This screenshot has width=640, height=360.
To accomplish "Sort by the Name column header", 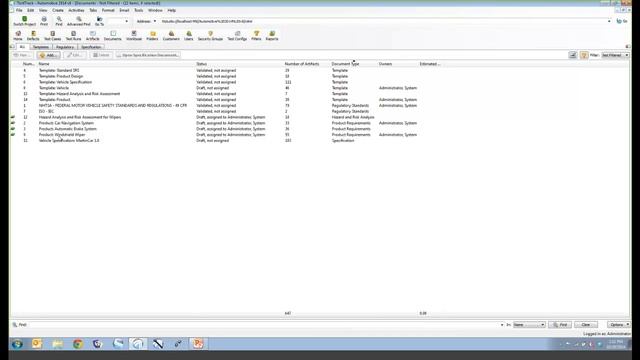I will click(x=44, y=64).
